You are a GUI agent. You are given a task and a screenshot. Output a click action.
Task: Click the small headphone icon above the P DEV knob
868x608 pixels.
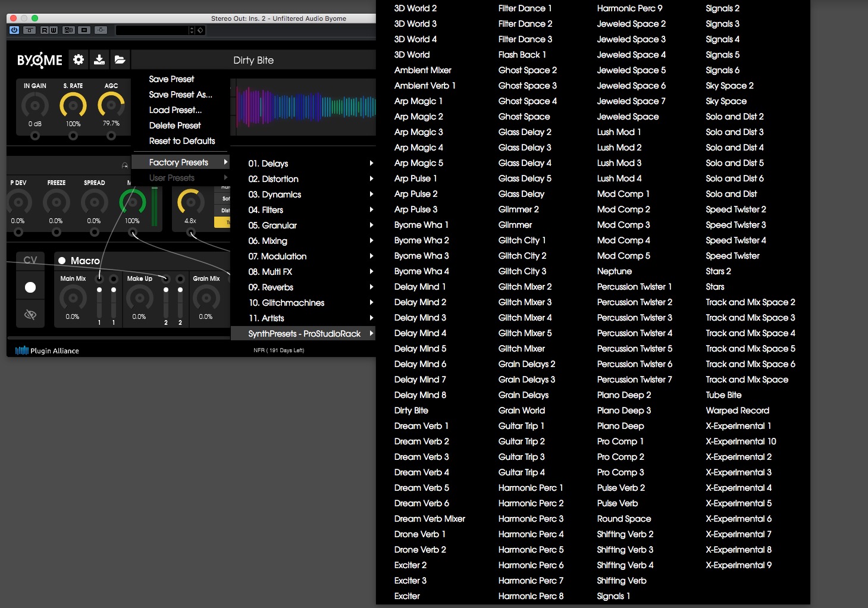[x=124, y=165]
